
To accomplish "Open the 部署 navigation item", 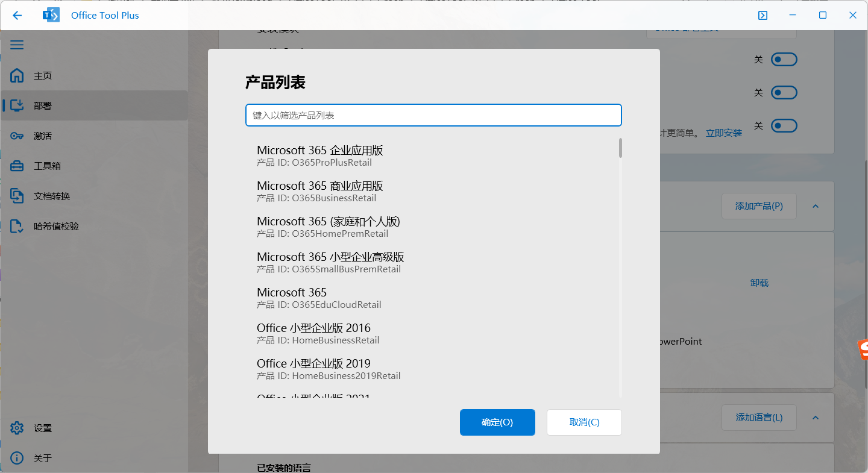I will [95, 105].
